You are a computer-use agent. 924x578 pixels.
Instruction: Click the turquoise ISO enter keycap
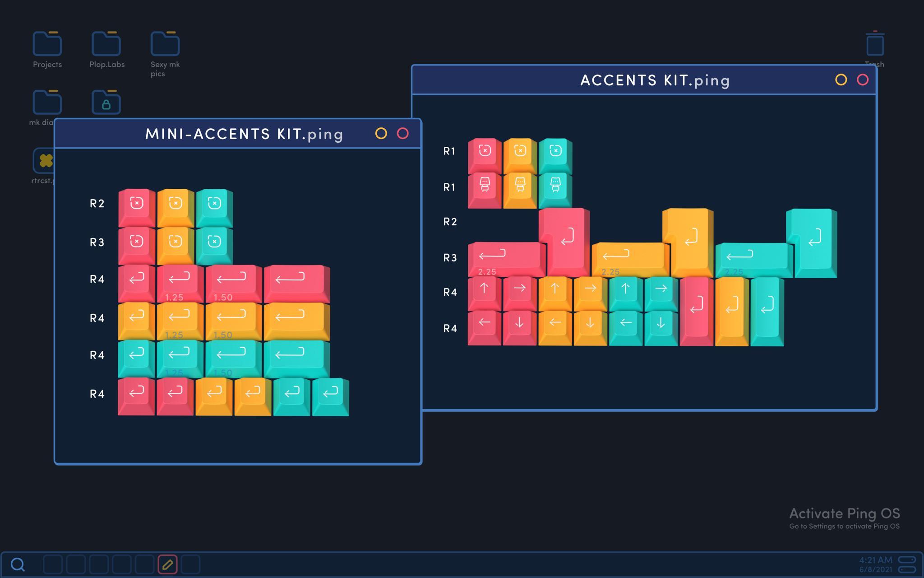tap(814, 239)
